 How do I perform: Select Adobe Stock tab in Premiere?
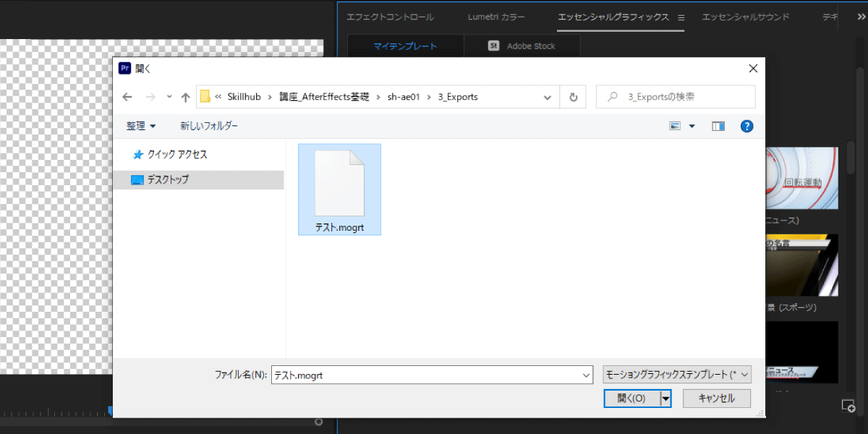[522, 46]
